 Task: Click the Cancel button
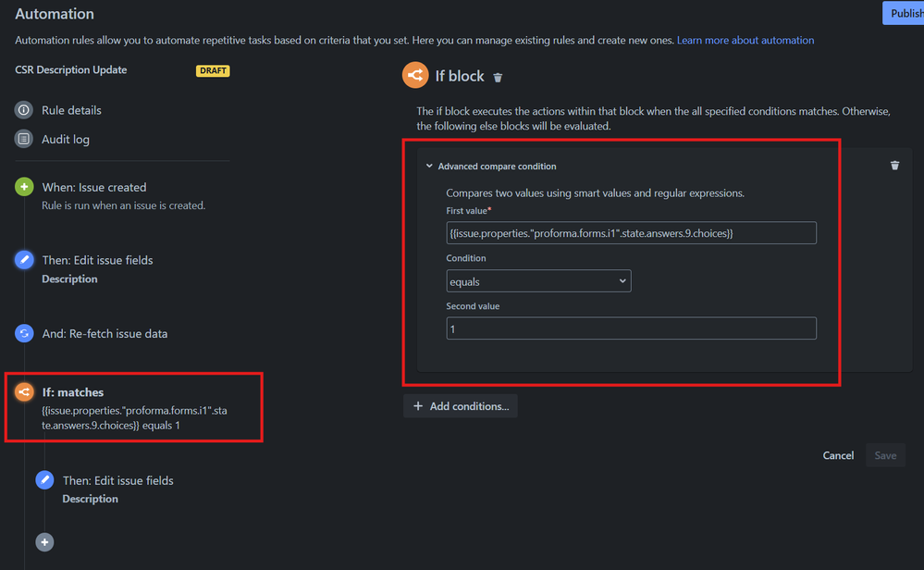[838, 455]
